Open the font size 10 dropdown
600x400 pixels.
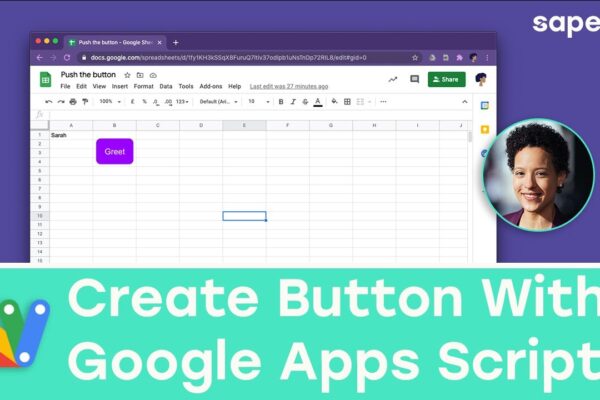click(259, 101)
